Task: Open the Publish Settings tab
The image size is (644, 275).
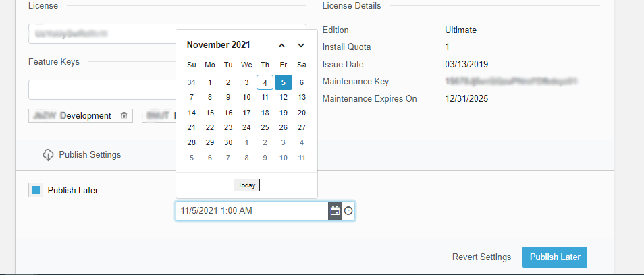Action: coord(82,155)
